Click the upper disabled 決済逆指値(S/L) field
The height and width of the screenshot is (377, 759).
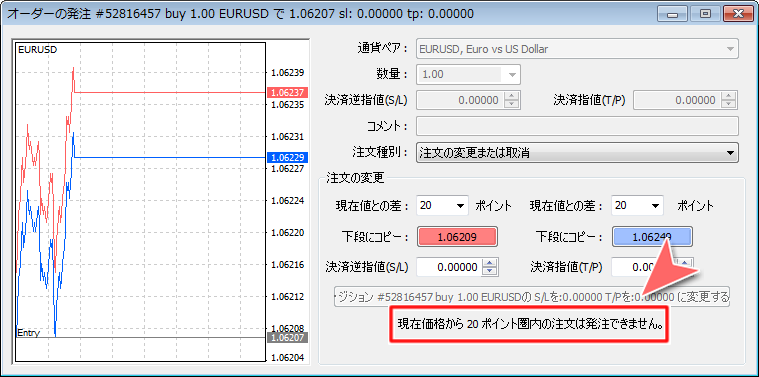pos(460,101)
